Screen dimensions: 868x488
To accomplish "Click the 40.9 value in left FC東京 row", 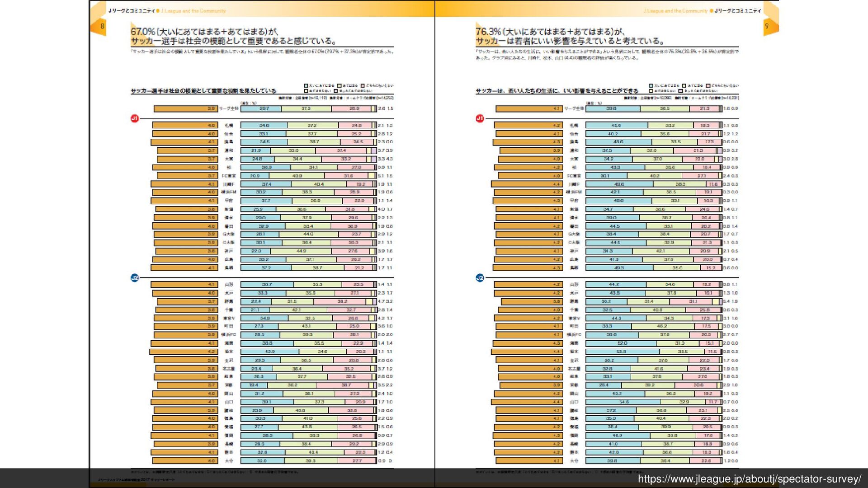I will (x=297, y=176).
